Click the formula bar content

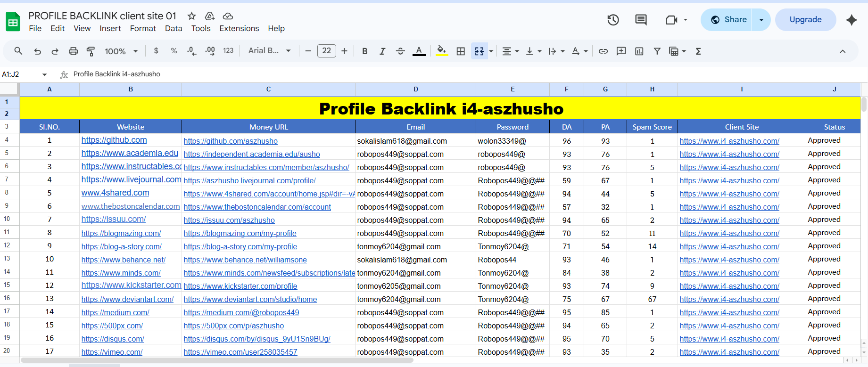[x=117, y=74]
